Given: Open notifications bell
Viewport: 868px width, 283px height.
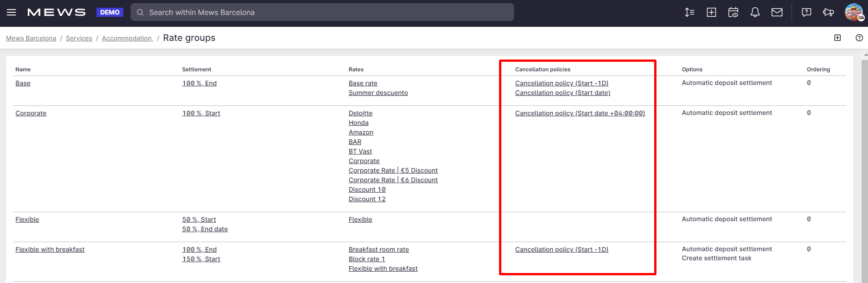Looking at the screenshot, I should point(755,12).
